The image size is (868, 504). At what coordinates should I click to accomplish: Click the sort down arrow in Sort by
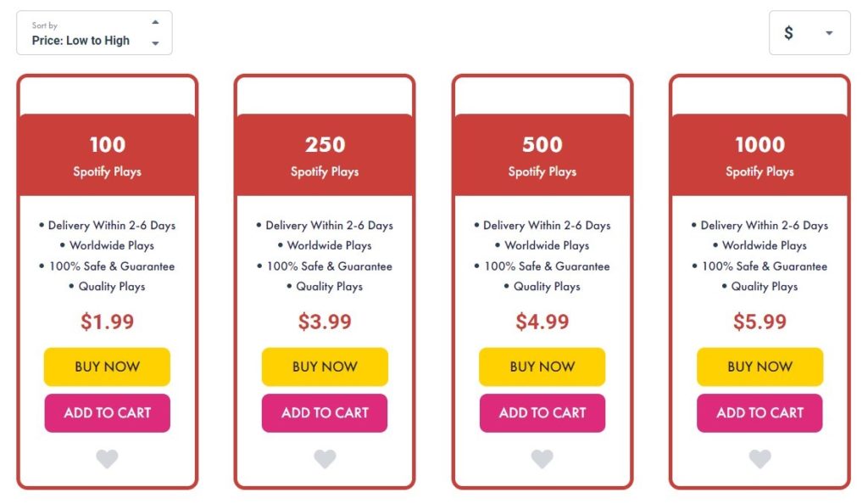[x=156, y=43]
